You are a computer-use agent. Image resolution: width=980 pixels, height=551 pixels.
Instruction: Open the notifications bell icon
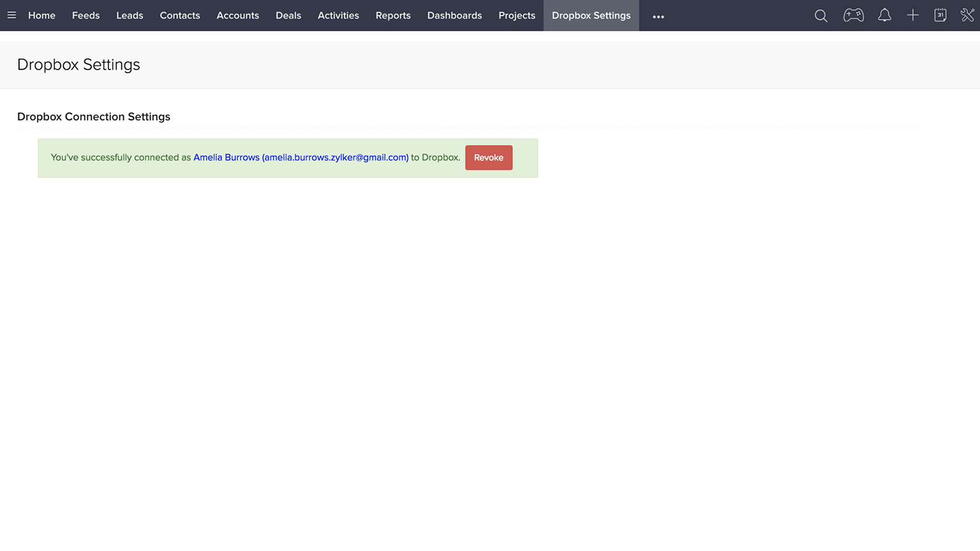pos(884,15)
